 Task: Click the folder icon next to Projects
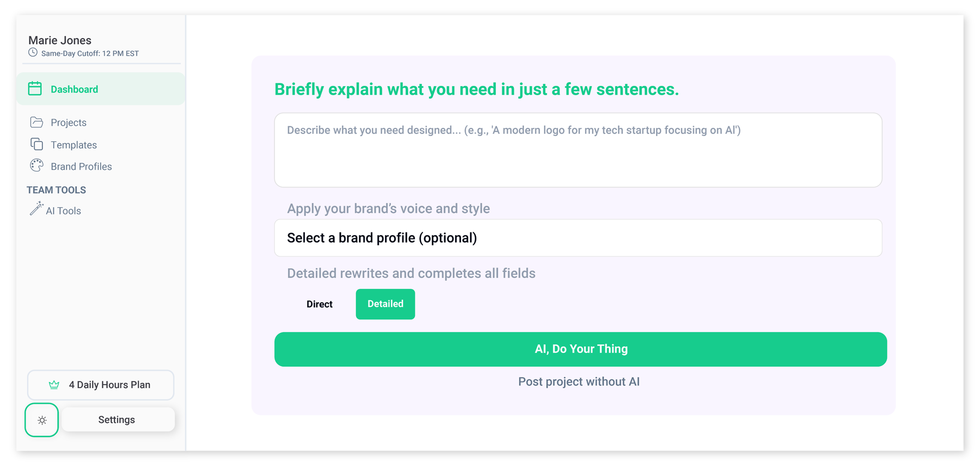(36, 122)
